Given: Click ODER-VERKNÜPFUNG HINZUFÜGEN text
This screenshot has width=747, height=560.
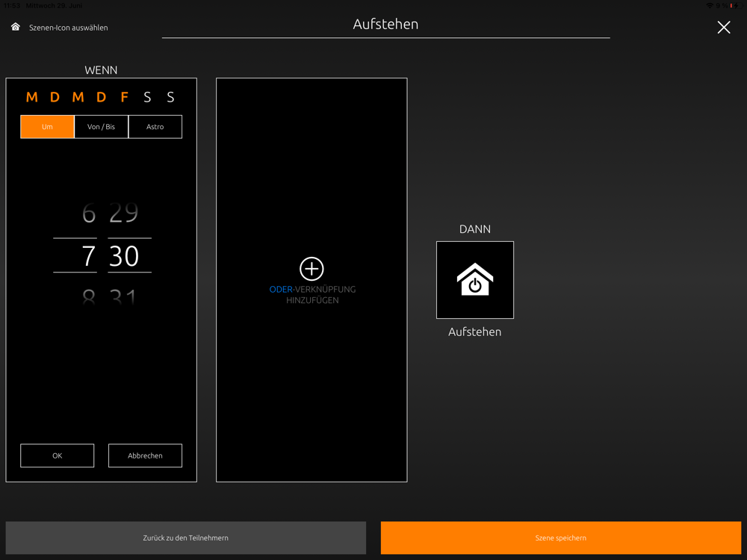Looking at the screenshot, I should pyautogui.click(x=312, y=295).
